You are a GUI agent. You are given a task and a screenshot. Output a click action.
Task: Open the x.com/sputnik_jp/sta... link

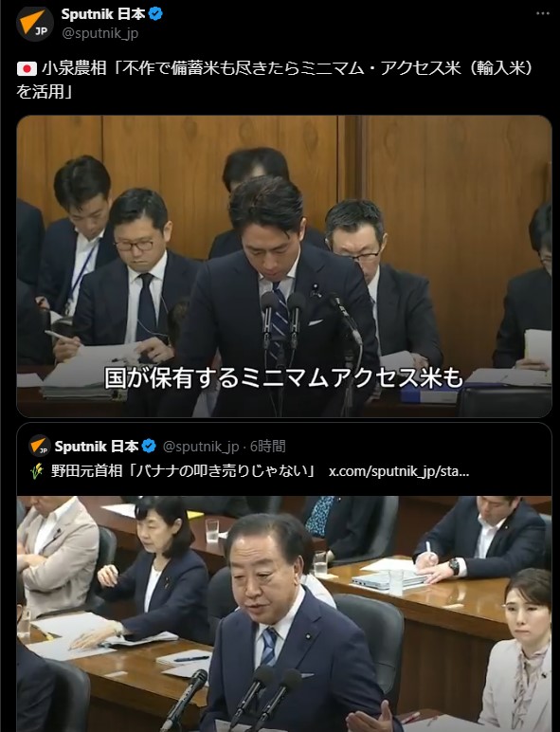tap(399, 471)
